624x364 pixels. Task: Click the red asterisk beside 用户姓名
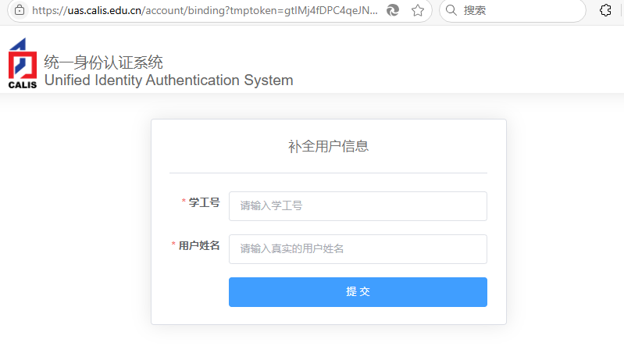click(x=173, y=246)
